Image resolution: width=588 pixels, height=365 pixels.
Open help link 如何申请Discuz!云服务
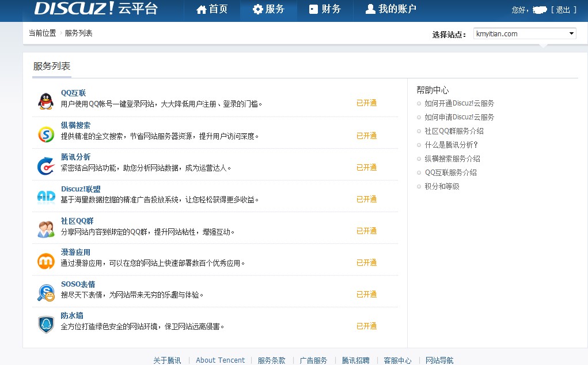[x=459, y=117]
